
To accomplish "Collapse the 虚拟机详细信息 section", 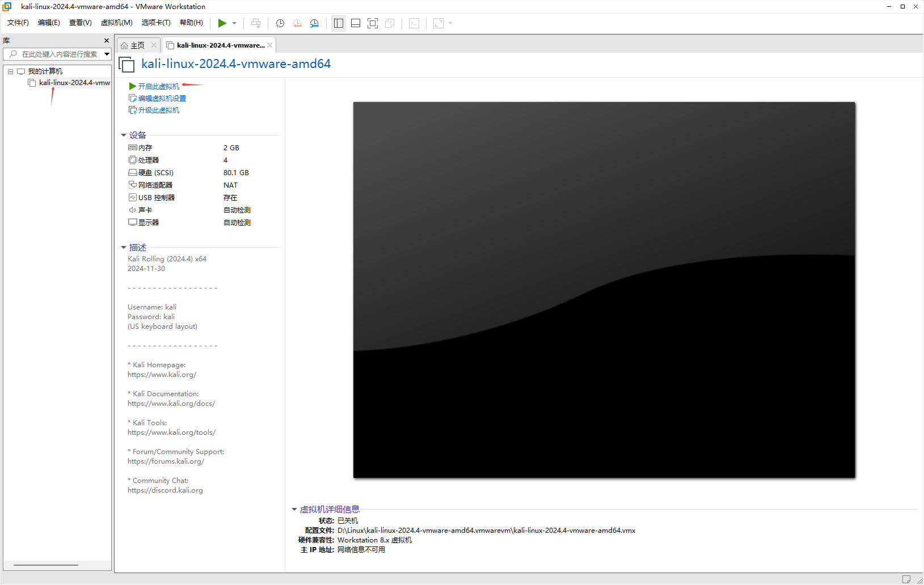I will tap(294, 509).
